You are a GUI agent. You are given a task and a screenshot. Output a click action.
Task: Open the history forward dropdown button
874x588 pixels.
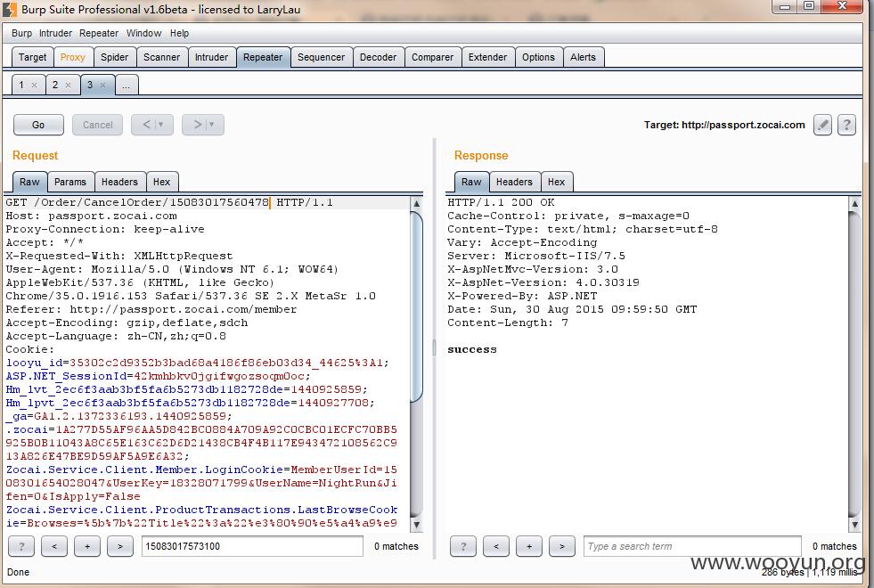pos(203,125)
